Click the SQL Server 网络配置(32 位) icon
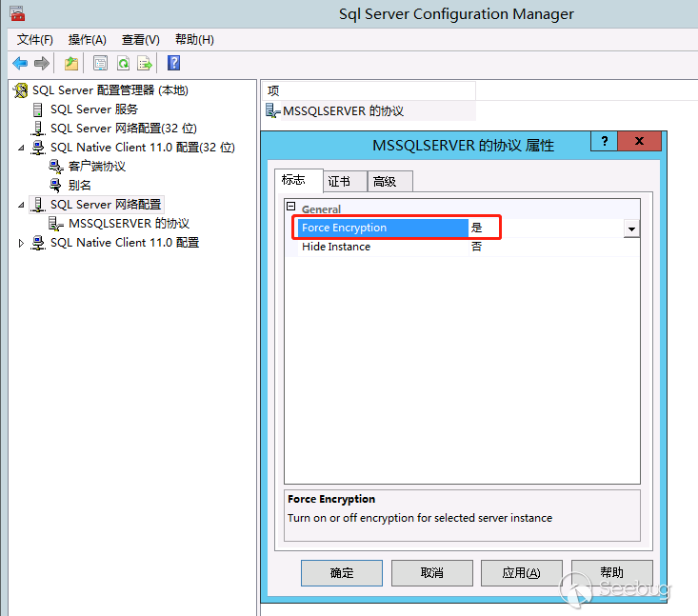The width and height of the screenshot is (698, 616). [x=38, y=129]
